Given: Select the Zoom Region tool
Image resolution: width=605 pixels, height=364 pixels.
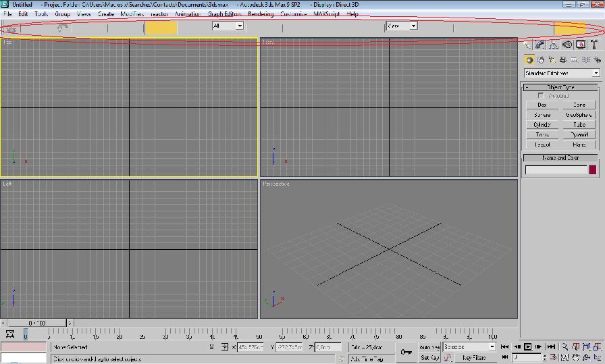Looking at the screenshot, I should [x=564, y=357].
